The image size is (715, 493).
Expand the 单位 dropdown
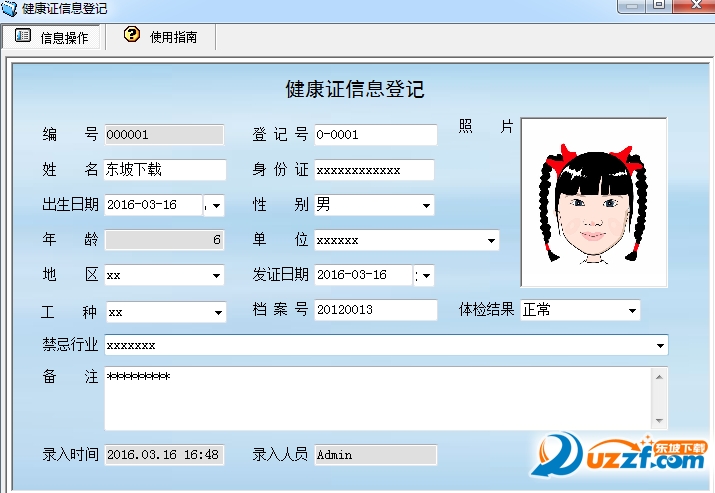pyautogui.click(x=491, y=240)
